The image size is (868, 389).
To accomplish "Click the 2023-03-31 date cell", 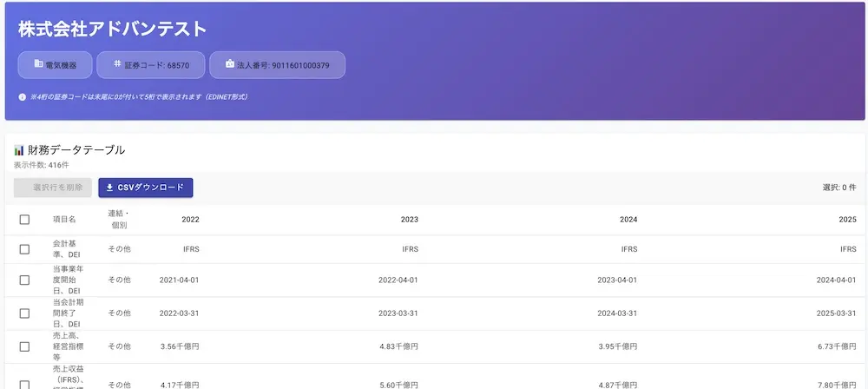I will coord(398,313).
